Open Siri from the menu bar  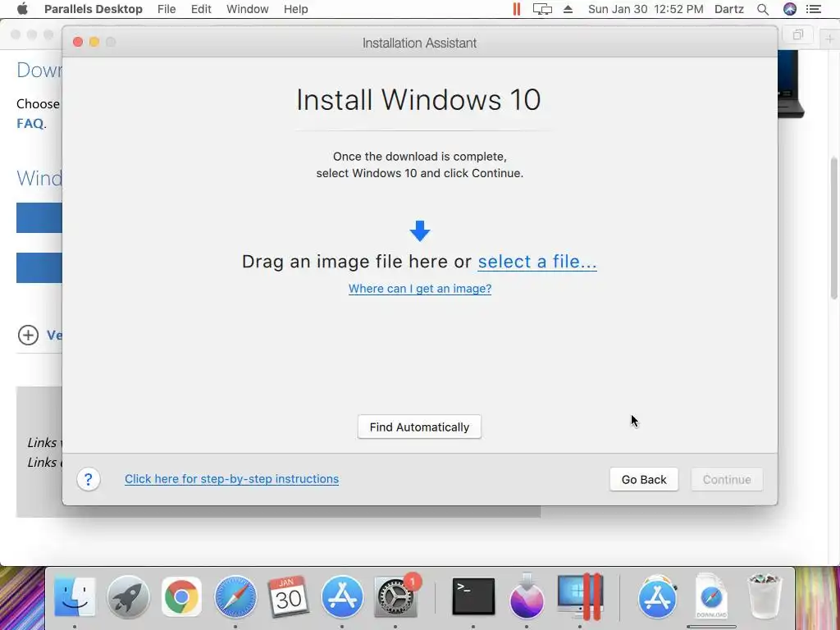(x=790, y=9)
